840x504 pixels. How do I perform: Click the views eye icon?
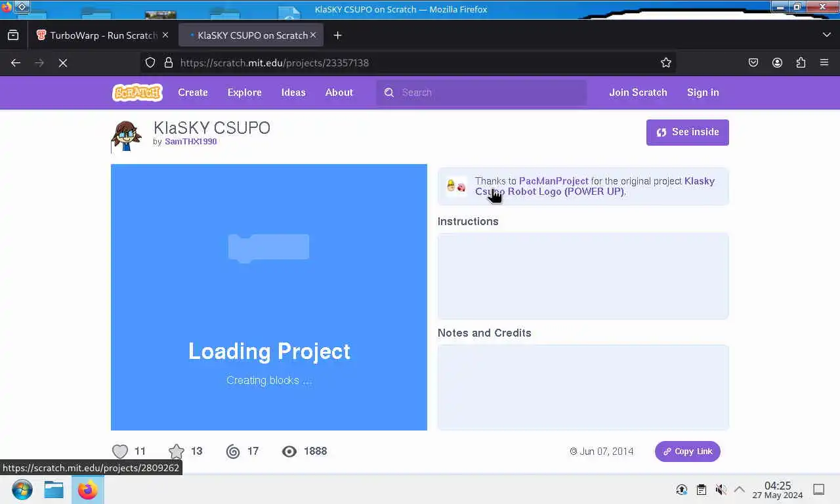(289, 451)
